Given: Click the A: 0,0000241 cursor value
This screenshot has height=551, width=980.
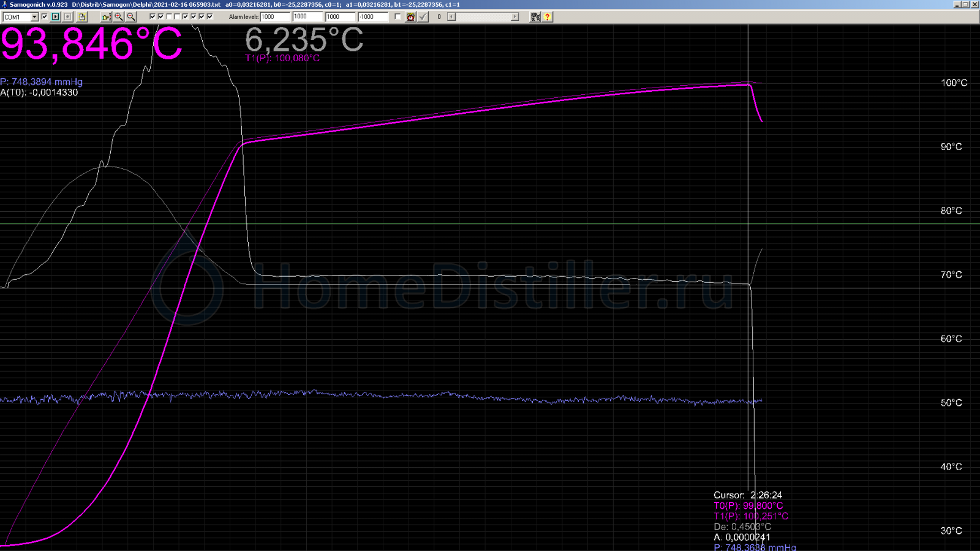Looking at the screenshot, I should [742, 537].
